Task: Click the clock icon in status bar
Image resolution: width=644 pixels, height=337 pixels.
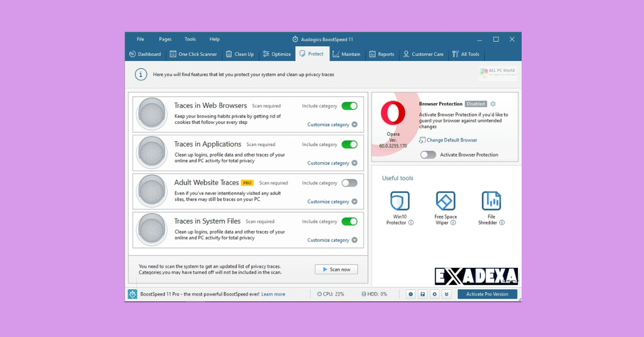Action: coord(411,294)
